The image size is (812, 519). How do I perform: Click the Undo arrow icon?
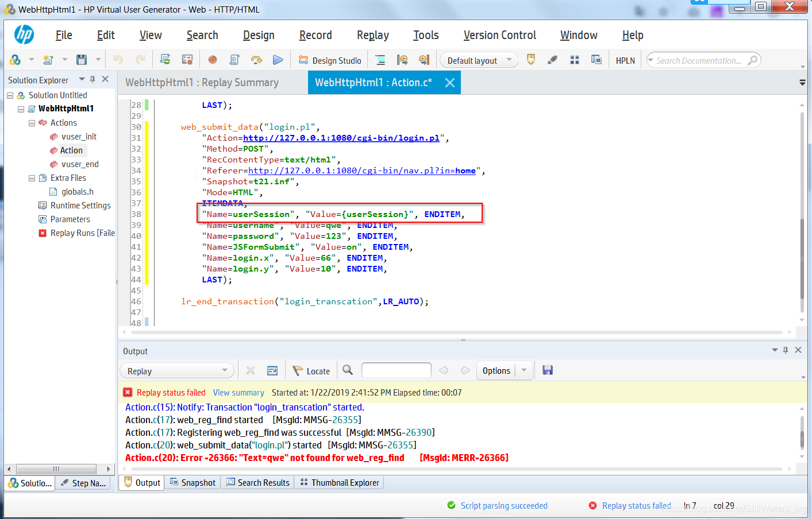(x=118, y=60)
